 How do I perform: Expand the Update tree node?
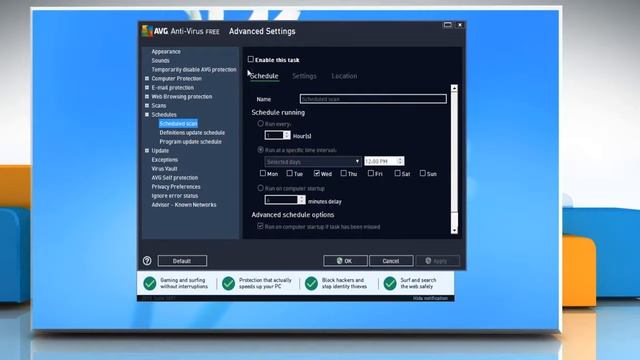click(147, 151)
